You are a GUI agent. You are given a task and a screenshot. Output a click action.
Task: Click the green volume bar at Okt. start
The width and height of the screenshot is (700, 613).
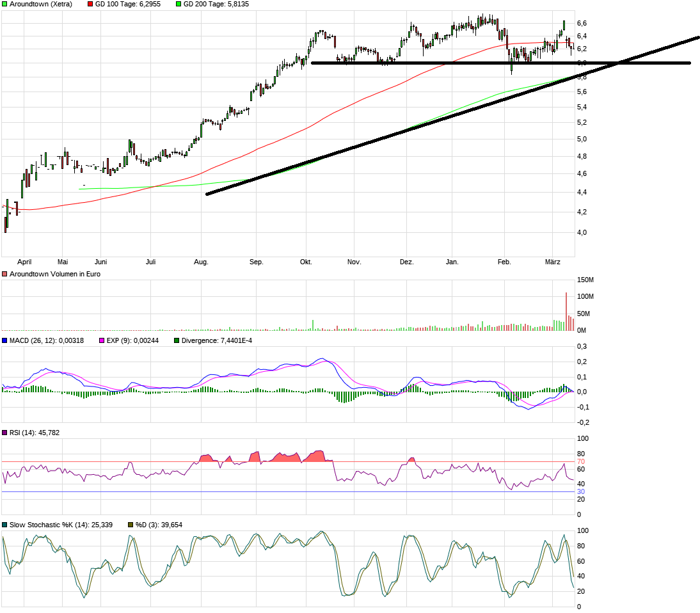[x=313, y=325]
